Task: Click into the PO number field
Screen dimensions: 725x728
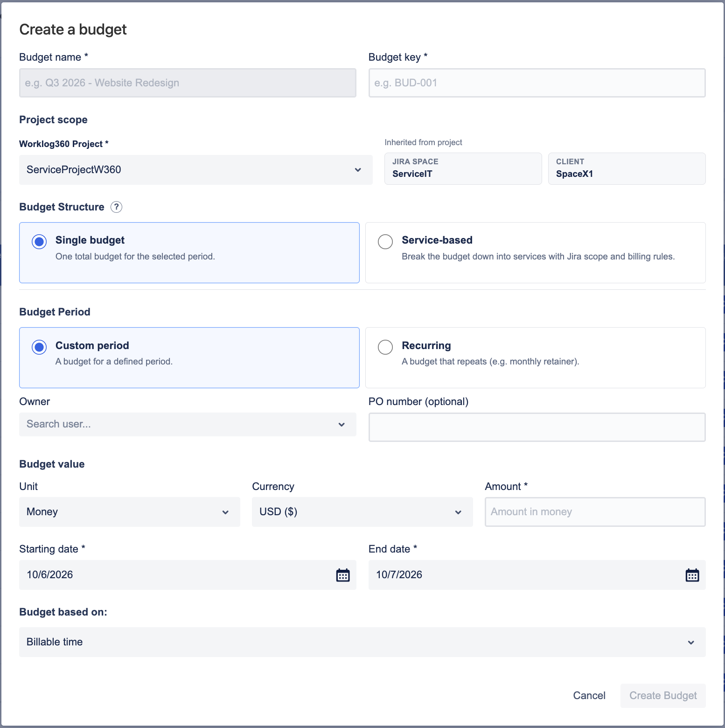Action: (x=537, y=427)
